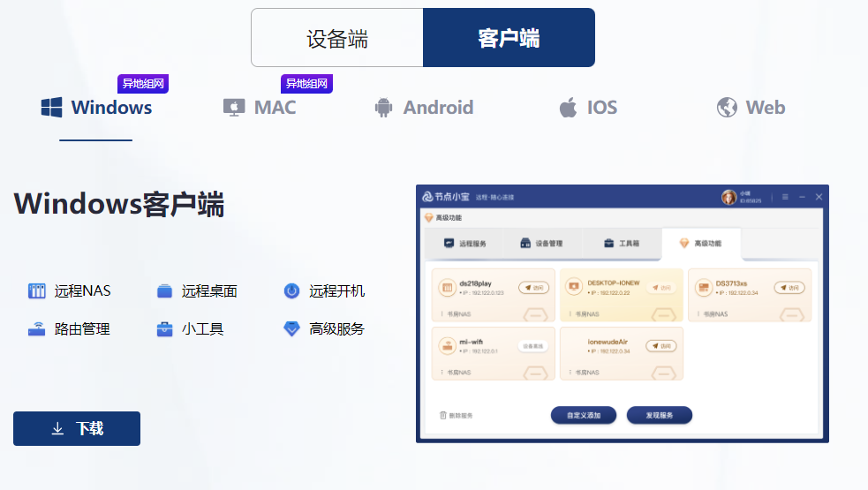Image resolution: width=868 pixels, height=490 pixels.
Task: Select the IOS apple icon
Action: click(x=568, y=108)
